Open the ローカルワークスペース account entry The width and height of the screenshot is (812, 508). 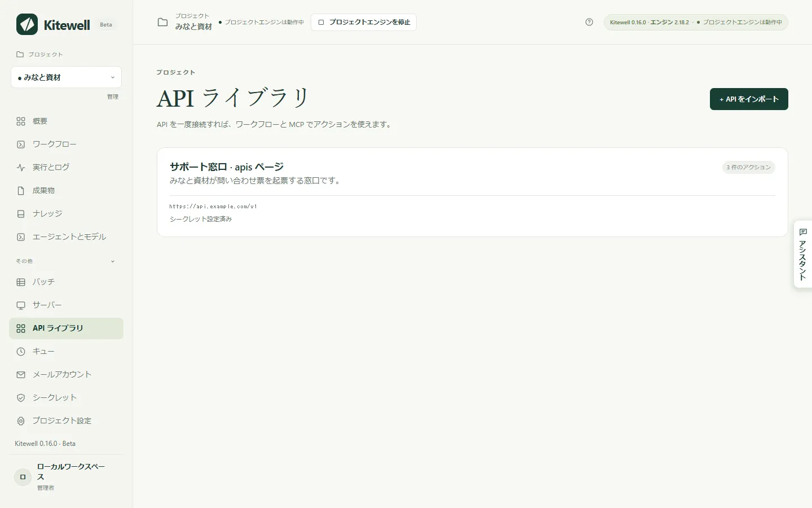(66, 477)
